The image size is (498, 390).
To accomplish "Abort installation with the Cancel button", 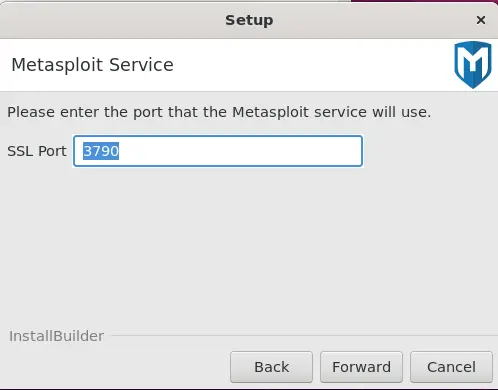I will point(451,367).
